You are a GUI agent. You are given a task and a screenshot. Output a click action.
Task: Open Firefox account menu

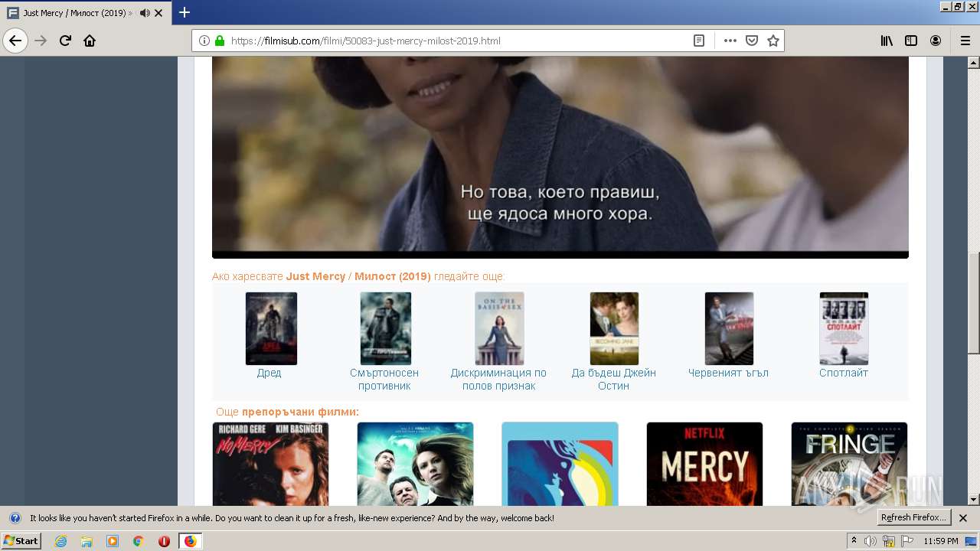(x=936, y=41)
